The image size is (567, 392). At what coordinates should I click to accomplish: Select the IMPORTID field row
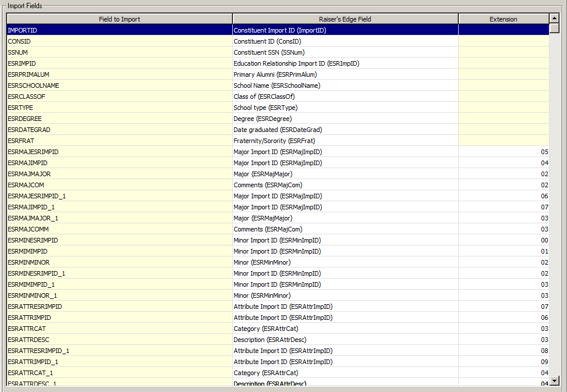(x=278, y=30)
